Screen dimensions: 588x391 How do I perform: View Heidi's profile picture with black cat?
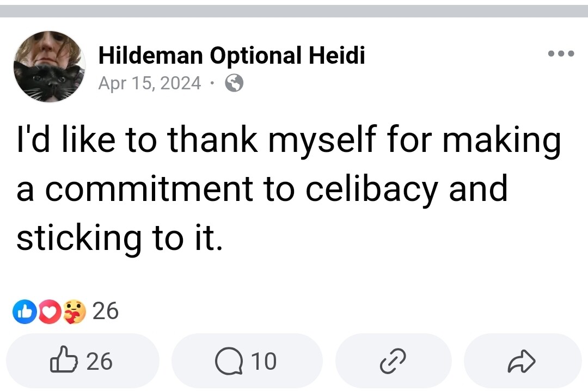pyautogui.click(x=49, y=66)
